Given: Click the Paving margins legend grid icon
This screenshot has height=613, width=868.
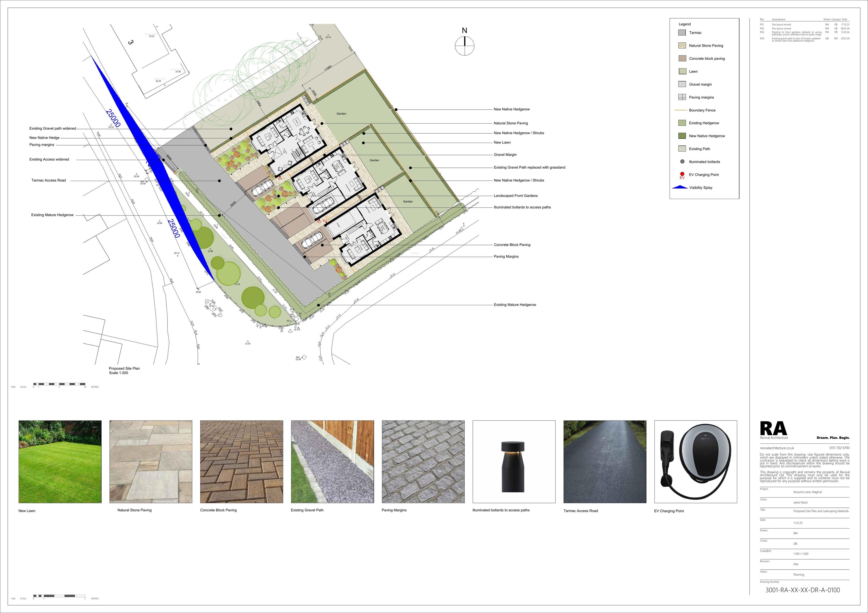Looking at the screenshot, I should point(682,97).
